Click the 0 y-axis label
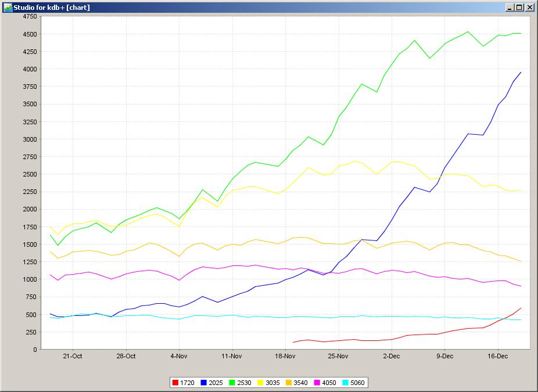This screenshot has width=538, height=392. tap(35, 350)
